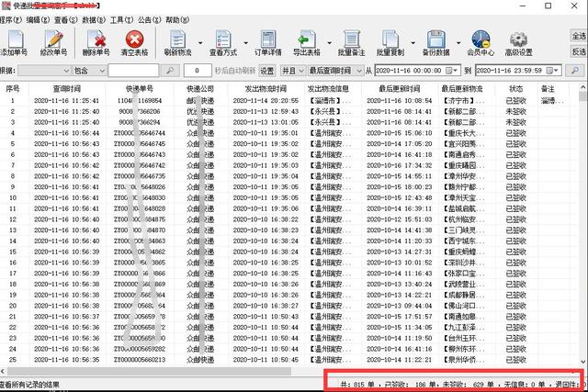Viewport: 588px width, 392px height.
Task: Sort by 发出物流时间 column header
Action: [266, 89]
